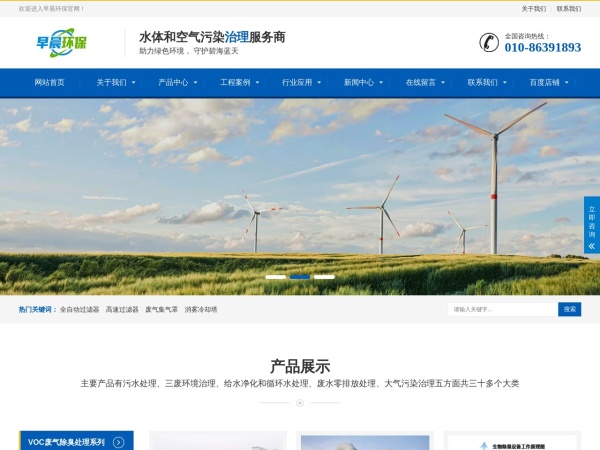Click 联系我们 link in top bar
Image resolution: width=600 pixels, height=450 pixels.
(569, 8)
